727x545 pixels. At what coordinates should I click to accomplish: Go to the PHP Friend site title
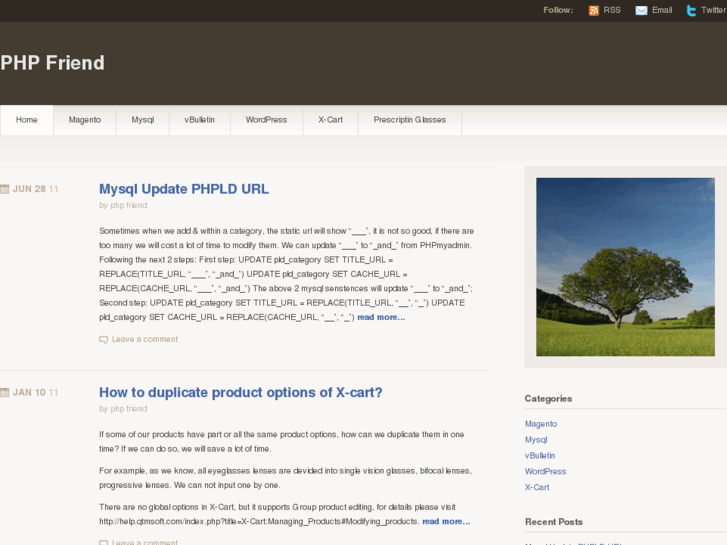point(52,63)
